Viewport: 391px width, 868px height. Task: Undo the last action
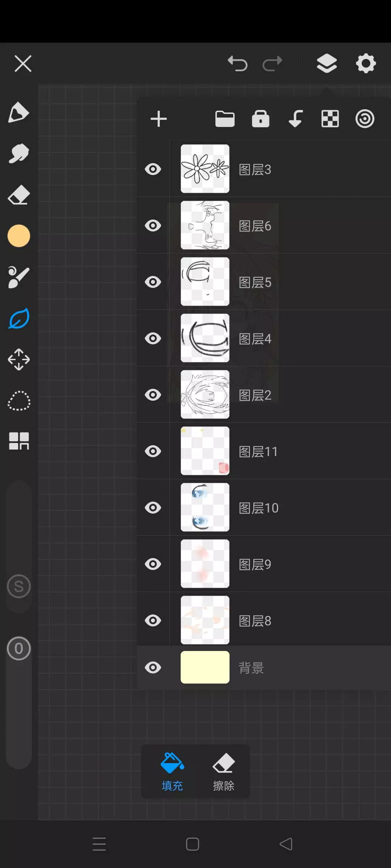(237, 64)
